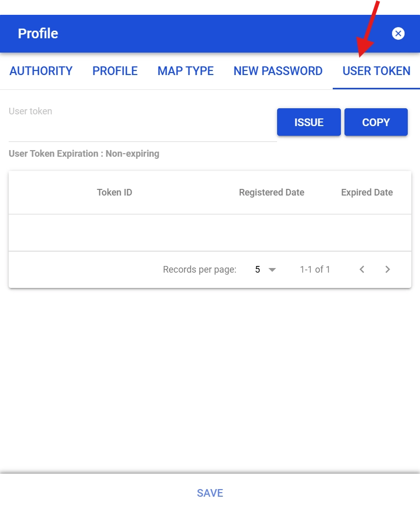The width and height of the screenshot is (420, 510).
Task: Open the records per page dropdown
Action: pyautogui.click(x=265, y=270)
